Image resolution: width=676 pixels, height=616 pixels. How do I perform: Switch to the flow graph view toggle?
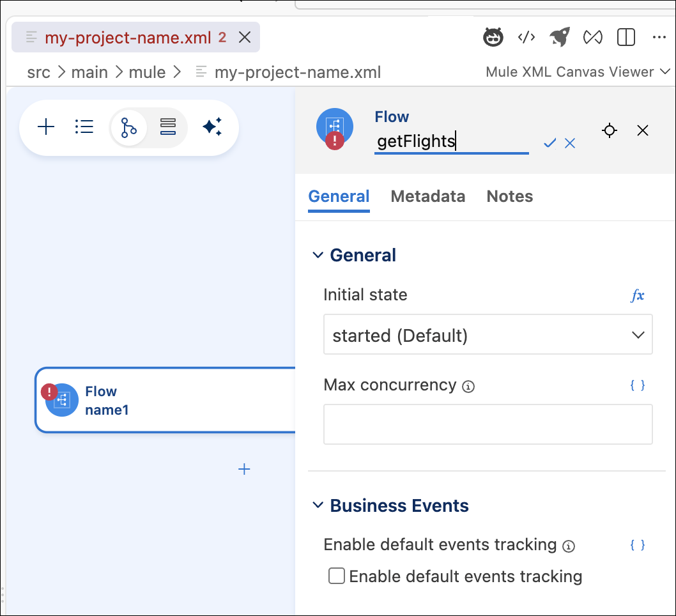click(x=128, y=128)
